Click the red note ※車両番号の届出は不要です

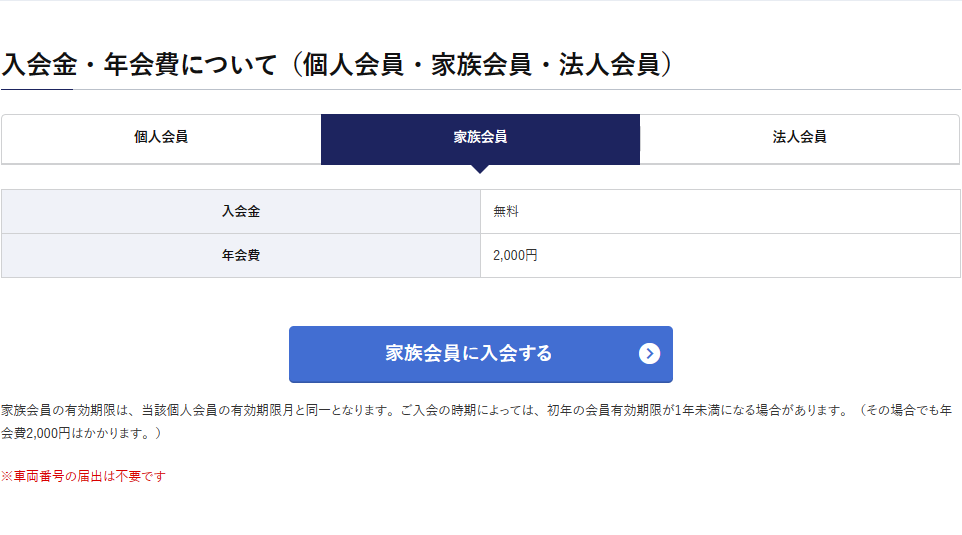click(83, 476)
